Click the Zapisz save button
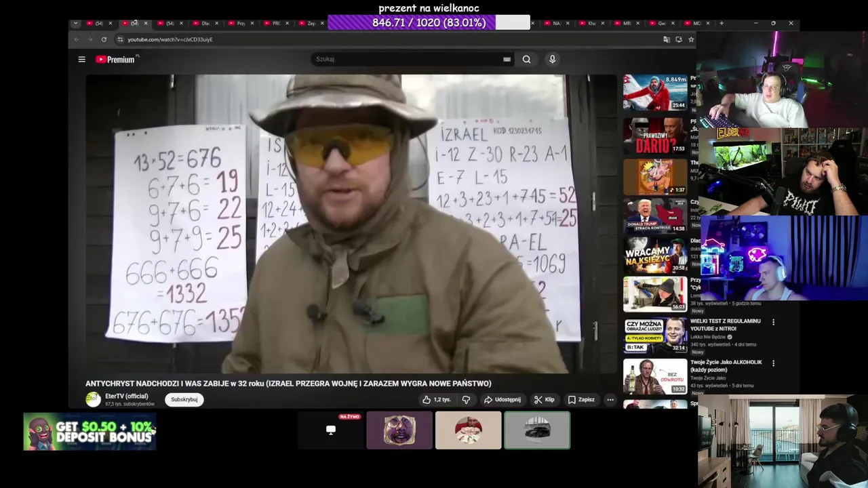 [x=581, y=399]
